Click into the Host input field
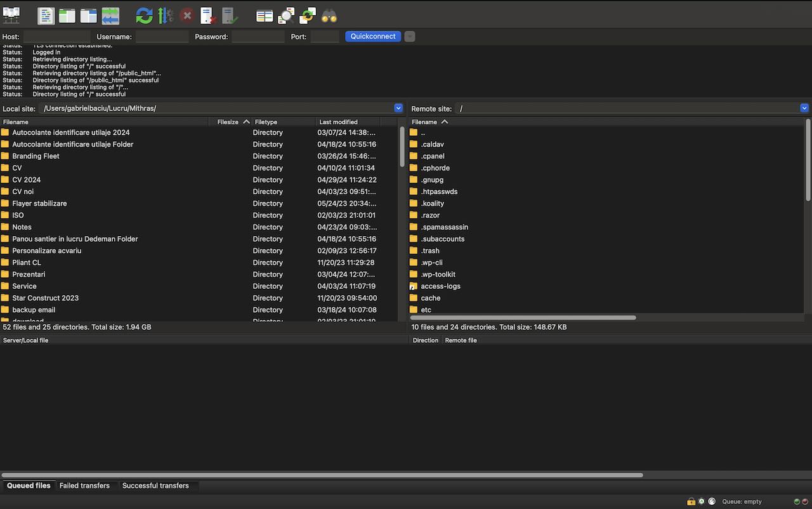This screenshot has height=509, width=812. tap(57, 37)
